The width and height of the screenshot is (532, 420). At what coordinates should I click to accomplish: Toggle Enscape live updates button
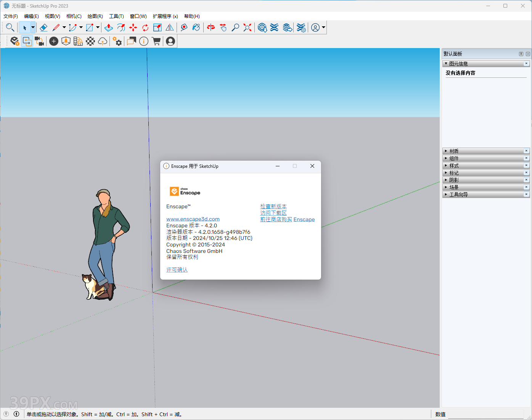(x=27, y=41)
